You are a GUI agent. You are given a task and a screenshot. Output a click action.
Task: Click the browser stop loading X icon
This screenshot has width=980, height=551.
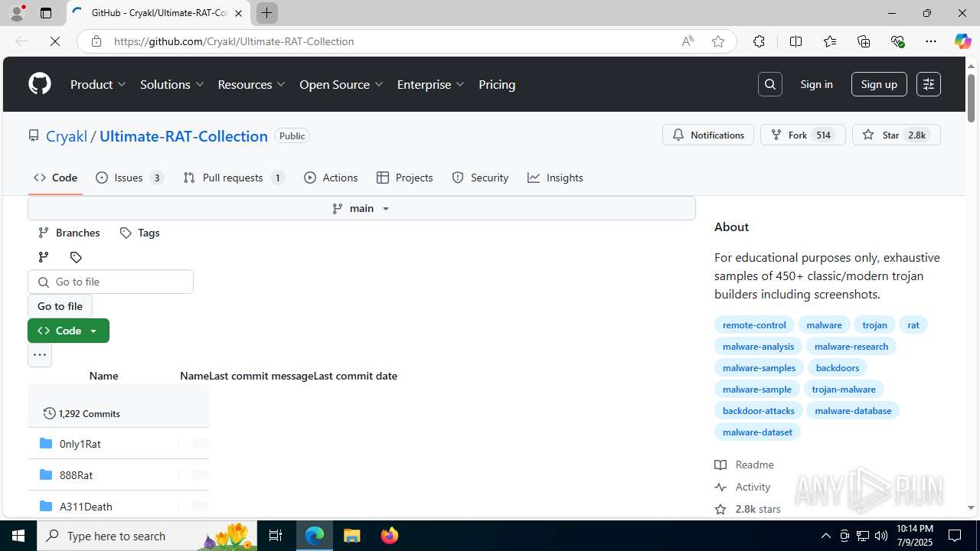(55, 41)
